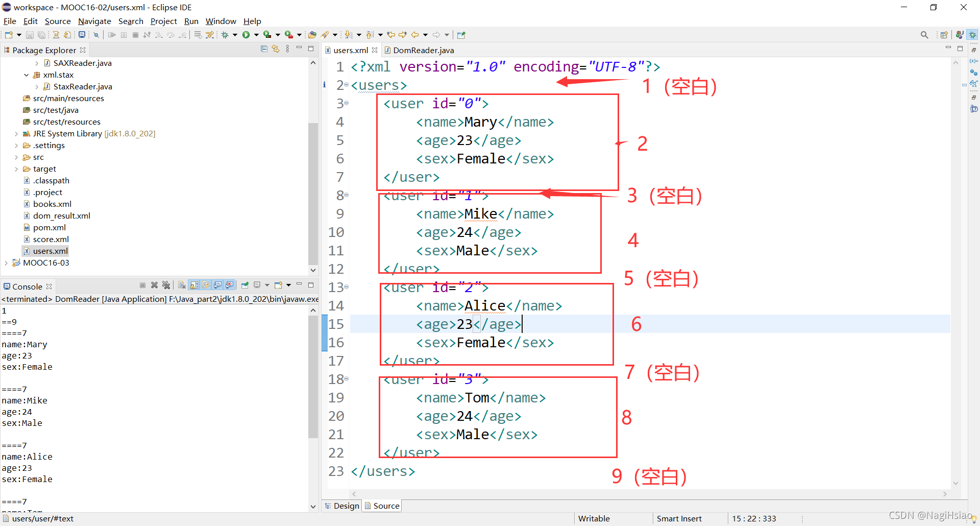Click the green Run button icon
980x526 pixels.
click(x=246, y=35)
